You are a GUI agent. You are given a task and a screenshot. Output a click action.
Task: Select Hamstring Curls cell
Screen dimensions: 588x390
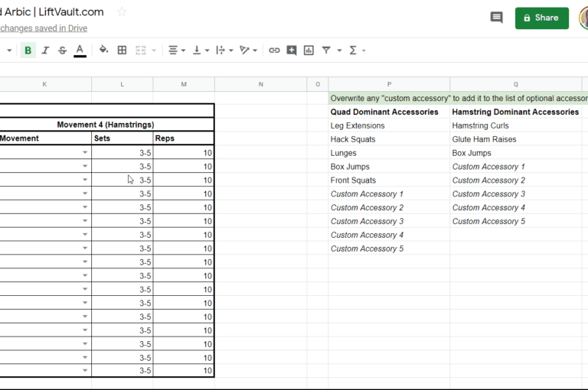(515, 125)
